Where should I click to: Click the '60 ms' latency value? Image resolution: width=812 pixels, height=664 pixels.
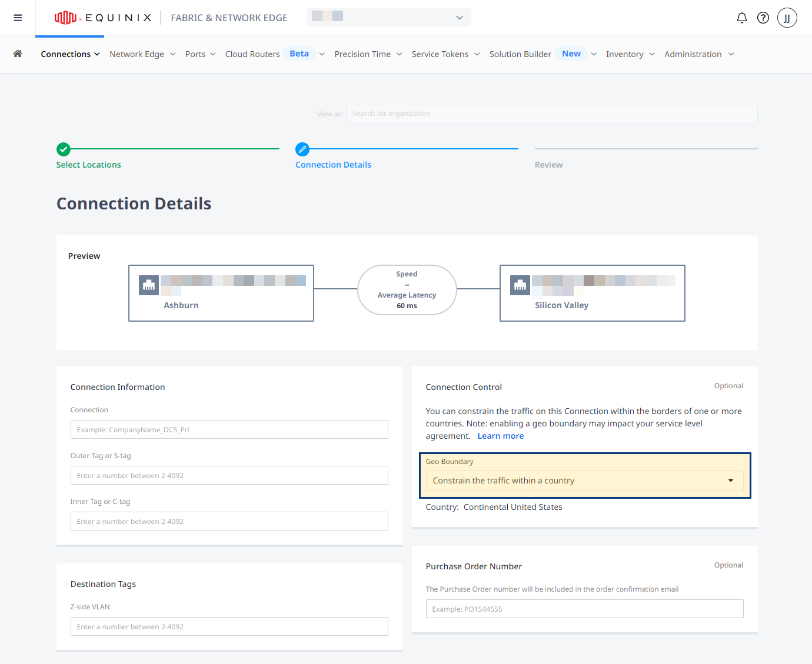[x=407, y=306]
